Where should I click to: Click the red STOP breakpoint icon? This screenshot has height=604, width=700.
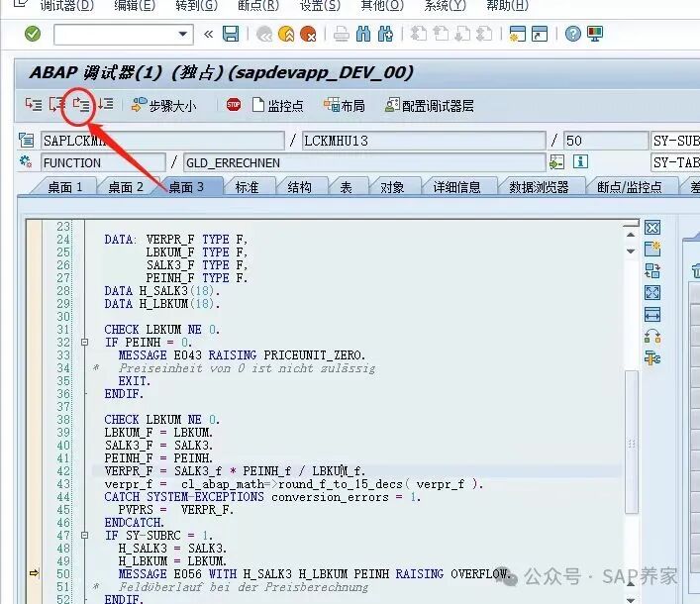click(x=233, y=105)
